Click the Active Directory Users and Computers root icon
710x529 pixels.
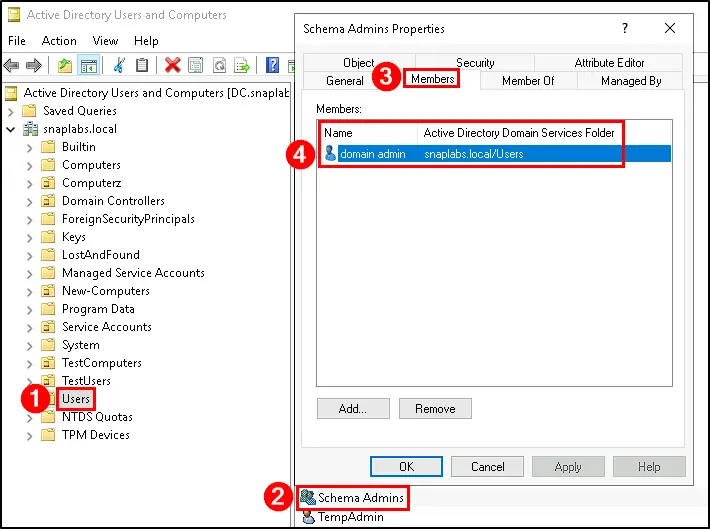[x=11, y=93]
